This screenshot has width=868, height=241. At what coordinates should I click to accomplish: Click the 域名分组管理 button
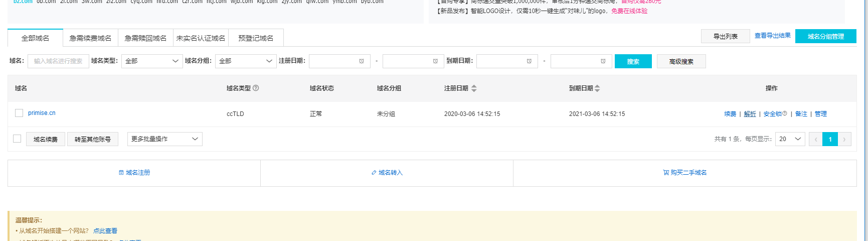pyautogui.click(x=826, y=36)
